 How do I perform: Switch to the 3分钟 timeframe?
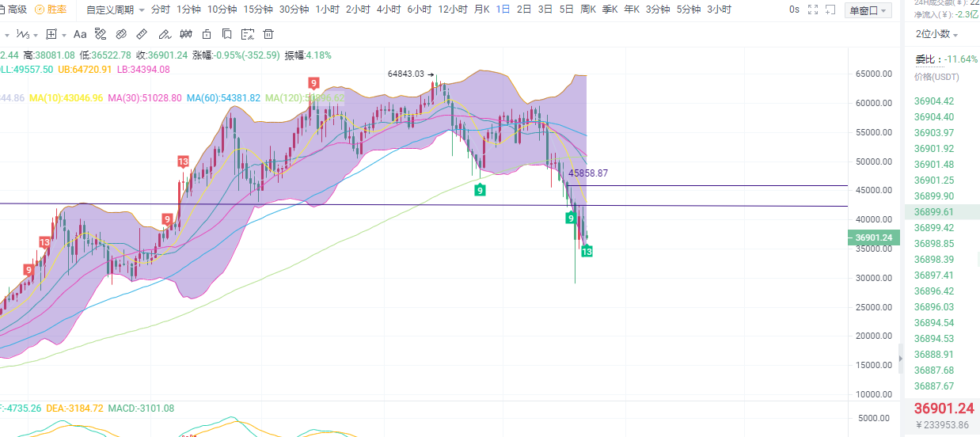tap(657, 9)
